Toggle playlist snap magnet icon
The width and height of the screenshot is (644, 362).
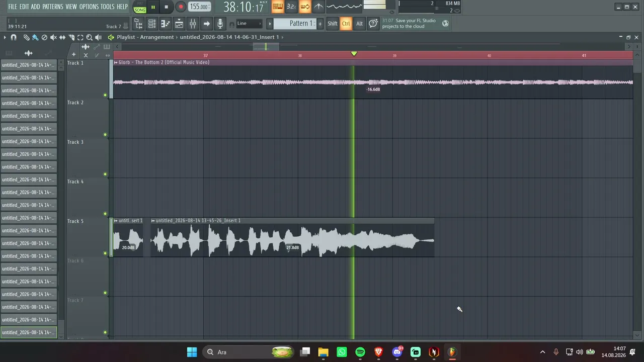click(x=14, y=37)
